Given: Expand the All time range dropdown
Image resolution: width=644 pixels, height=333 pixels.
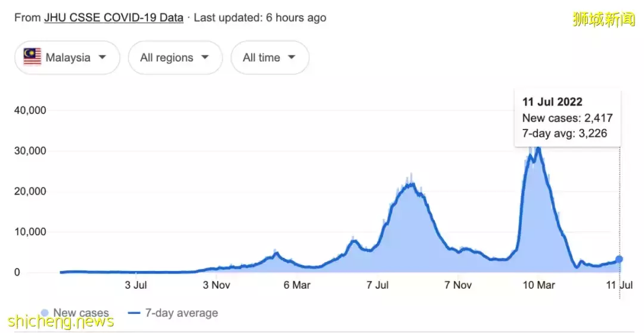Looking at the screenshot, I should pos(270,58).
